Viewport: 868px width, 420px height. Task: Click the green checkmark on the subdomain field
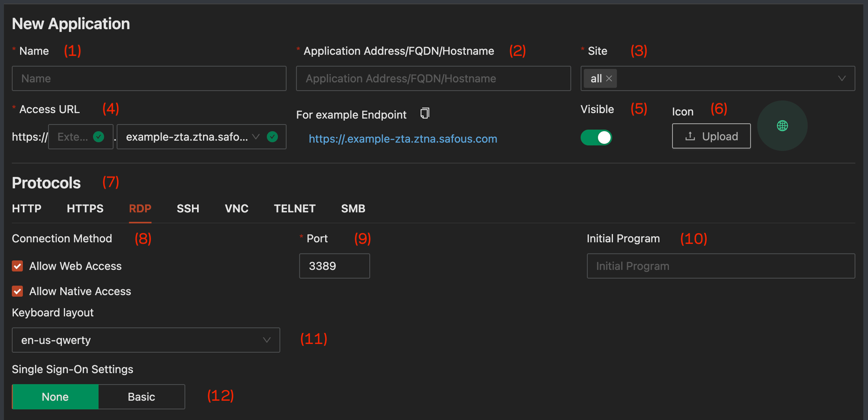[x=273, y=136]
